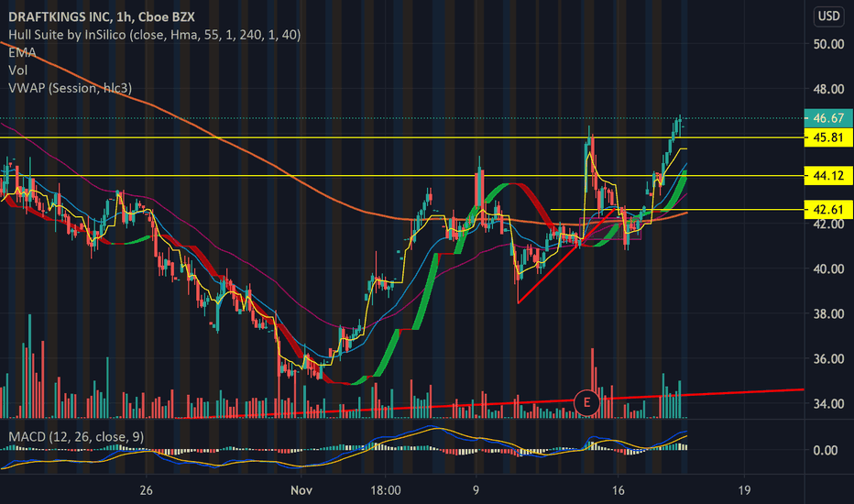The height and width of the screenshot is (504, 854).
Task: Click the '18:00' label on time axis
Action: 386,490
